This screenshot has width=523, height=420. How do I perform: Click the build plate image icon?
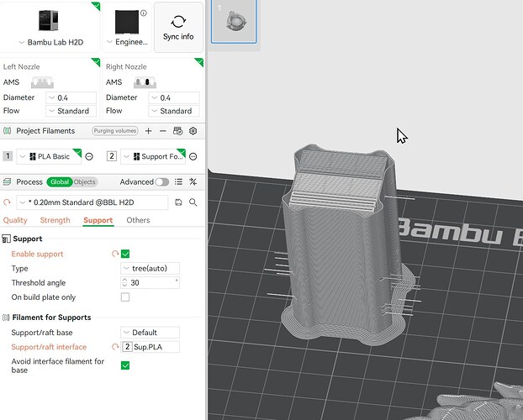click(x=127, y=22)
